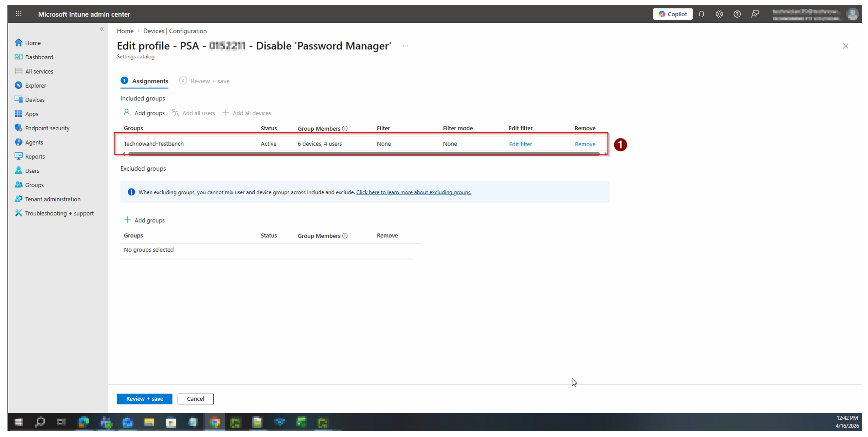
Task: Select the Review + save tab
Action: pyautogui.click(x=204, y=81)
